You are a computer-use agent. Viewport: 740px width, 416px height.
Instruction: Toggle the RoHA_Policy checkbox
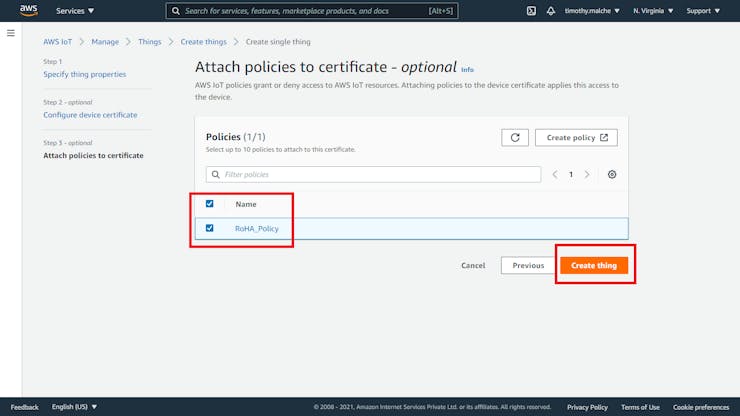pos(210,228)
